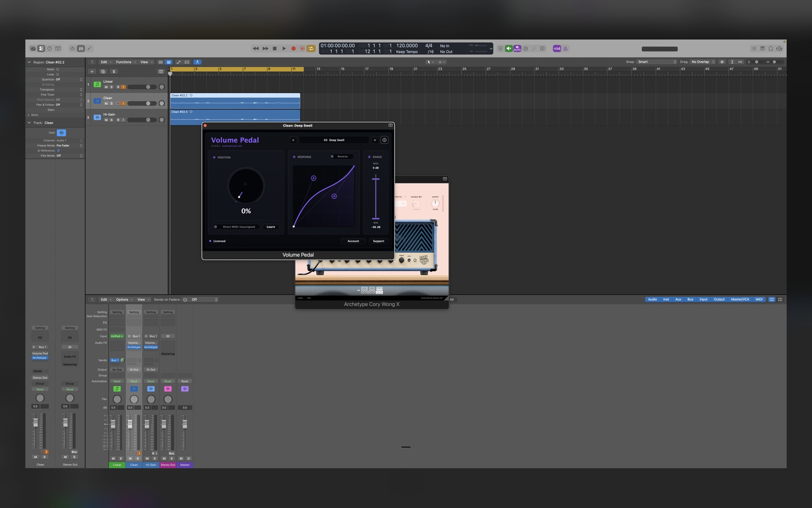Start recording with red Record button
The image size is (812, 508).
point(293,48)
